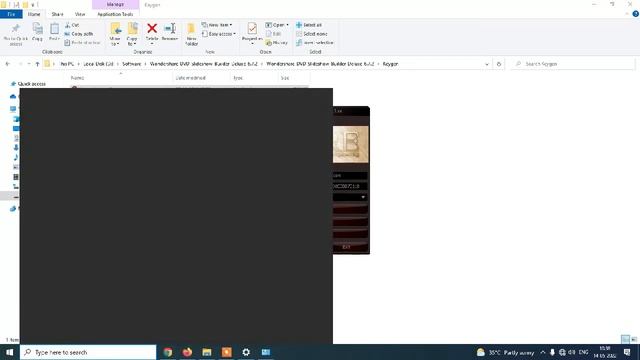Click Paste shortcut in ribbon

coord(82,42)
